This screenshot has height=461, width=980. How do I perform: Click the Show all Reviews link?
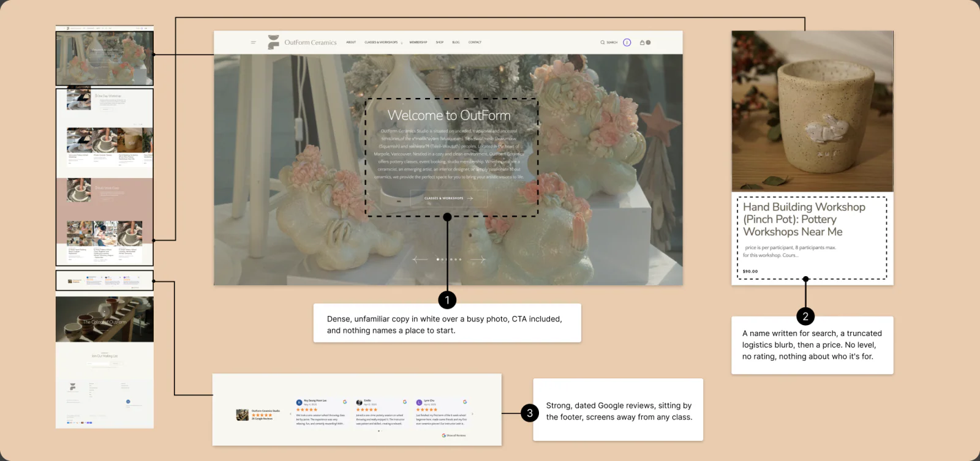454,435
